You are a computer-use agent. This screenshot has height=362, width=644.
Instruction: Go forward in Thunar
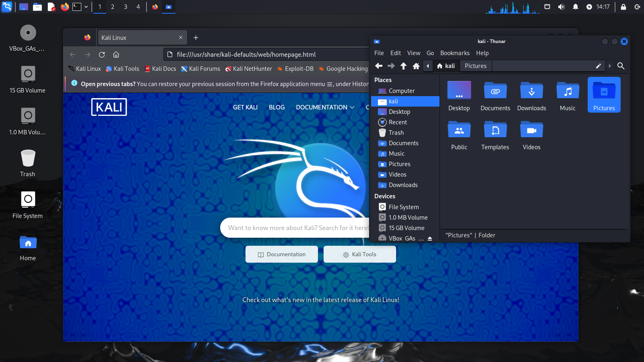[x=391, y=66]
